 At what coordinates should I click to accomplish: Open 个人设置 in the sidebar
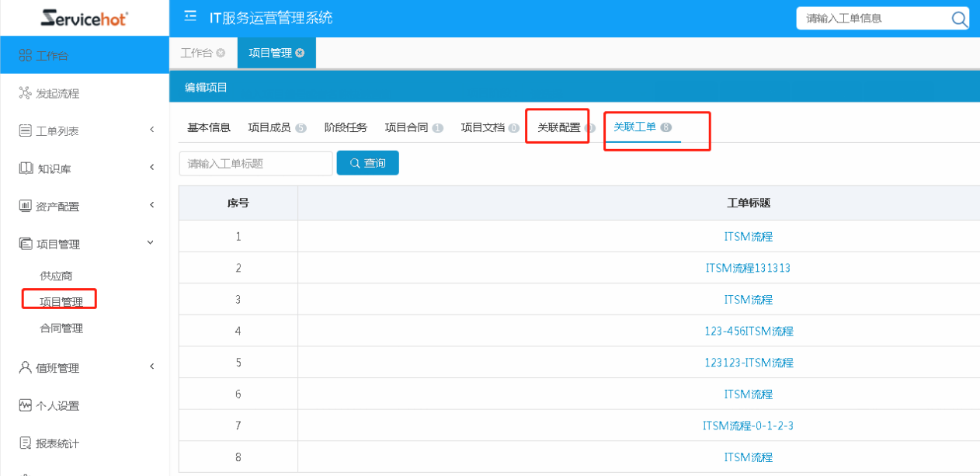57,406
